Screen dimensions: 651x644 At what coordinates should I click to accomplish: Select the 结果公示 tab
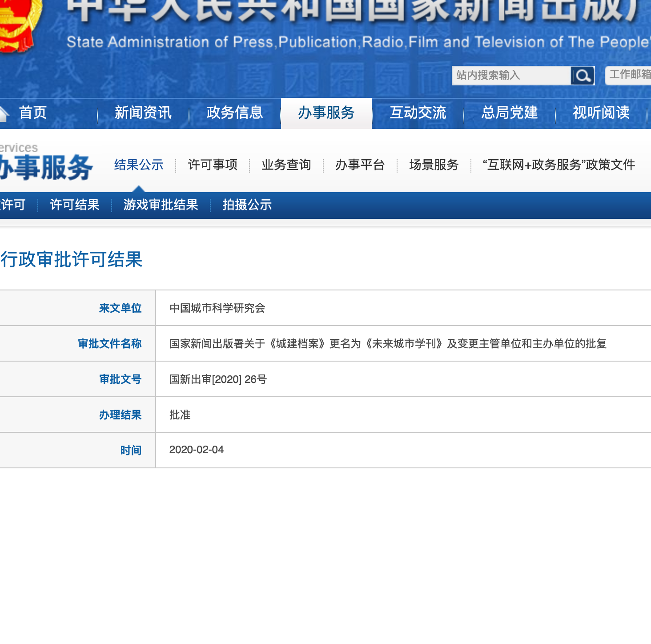pyautogui.click(x=138, y=165)
